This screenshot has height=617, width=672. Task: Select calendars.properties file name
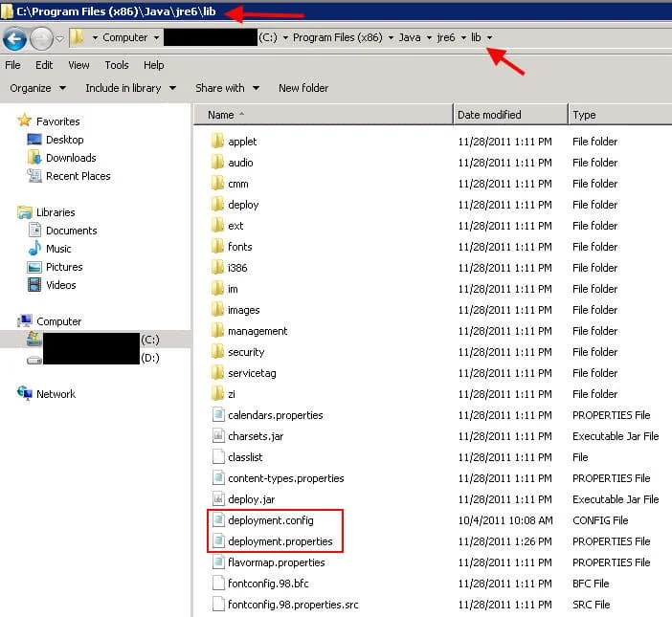[276, 415]
